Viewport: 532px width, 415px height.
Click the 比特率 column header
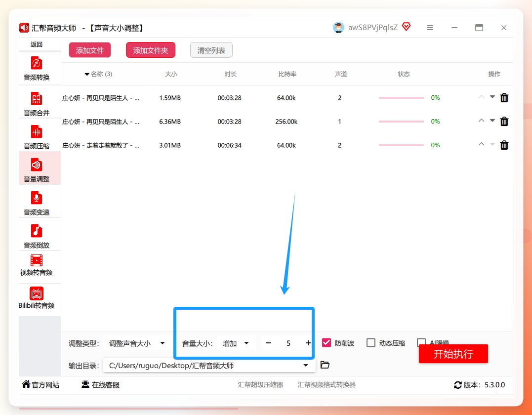click(287, 74)
